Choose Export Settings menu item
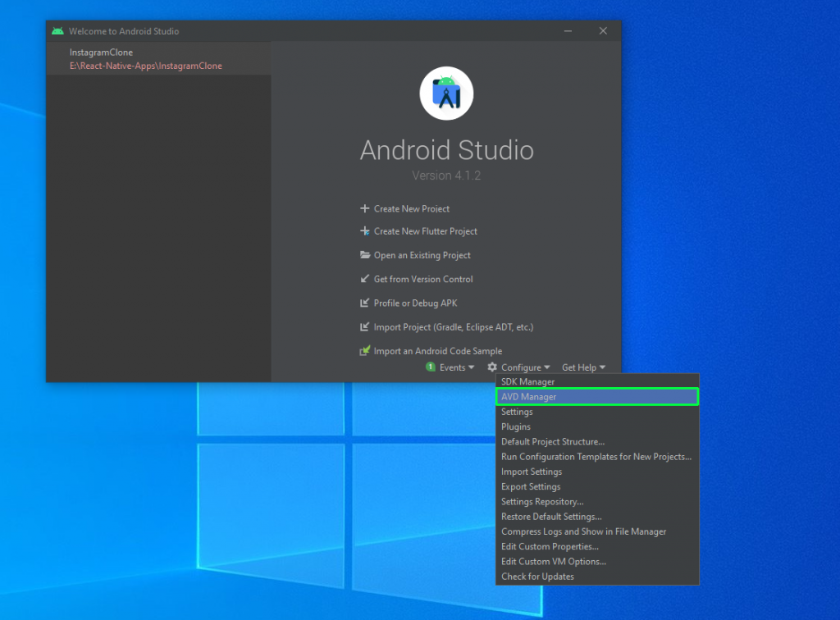840x620 pixels. point(597,486)
